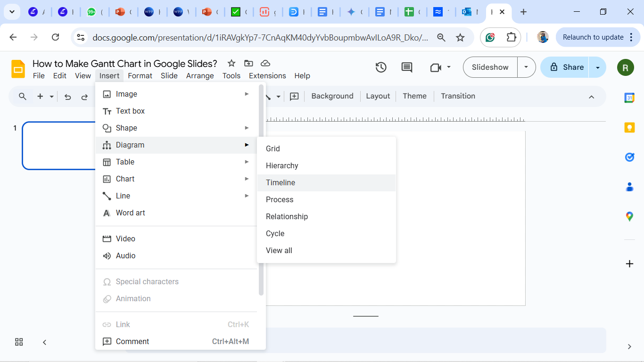The height and width of the screenshot is (362, 644).
Task: Open new browser tab
Action: (x=523, y=12)
